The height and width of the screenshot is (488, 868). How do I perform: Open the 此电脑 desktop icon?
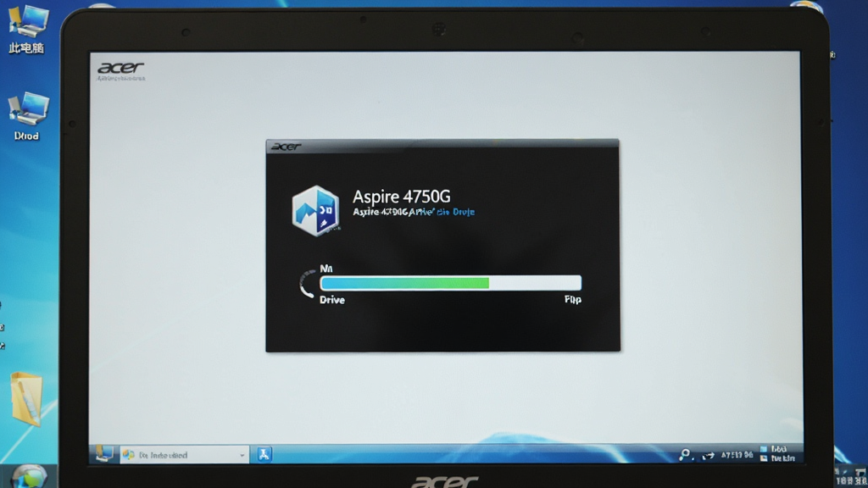coord(26,29)
